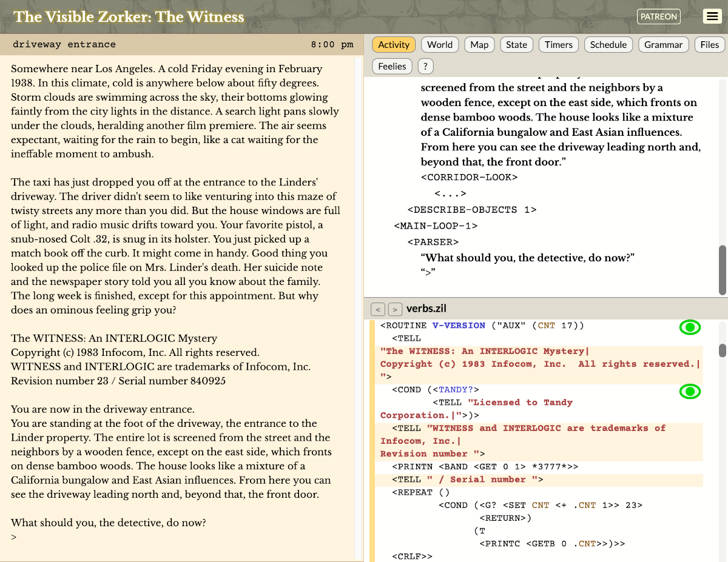728x562 pixels.
Task: Open the Timers tab
Action: click(559, 44)
